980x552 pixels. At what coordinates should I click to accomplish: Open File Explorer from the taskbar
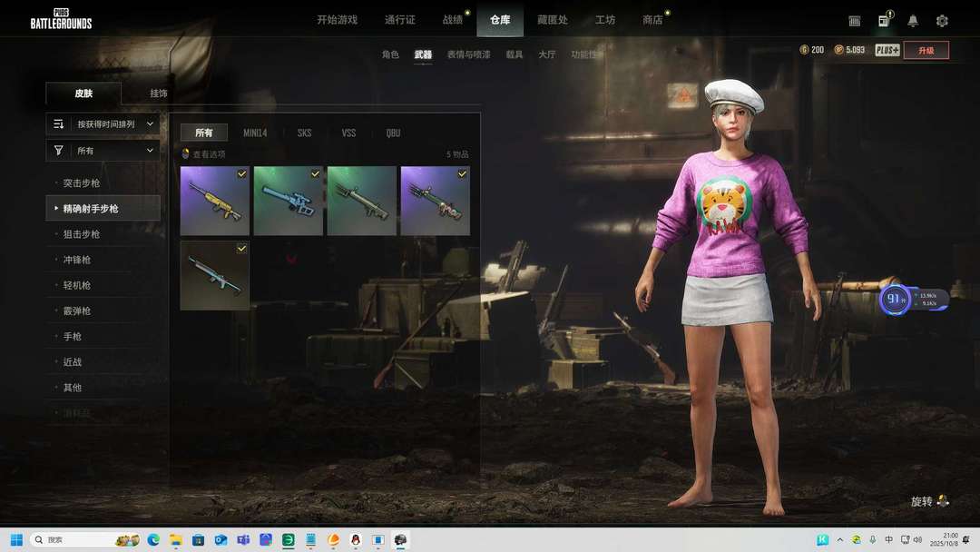[x=176, y=539]
